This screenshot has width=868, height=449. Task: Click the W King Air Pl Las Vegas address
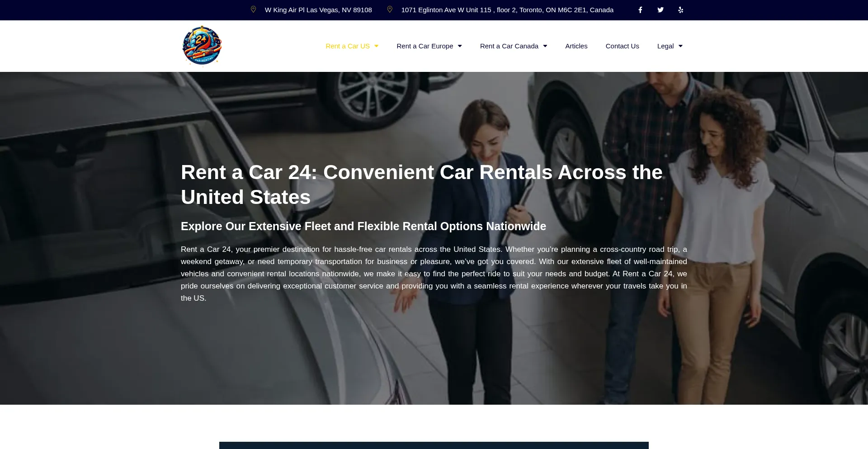[318, 10]
